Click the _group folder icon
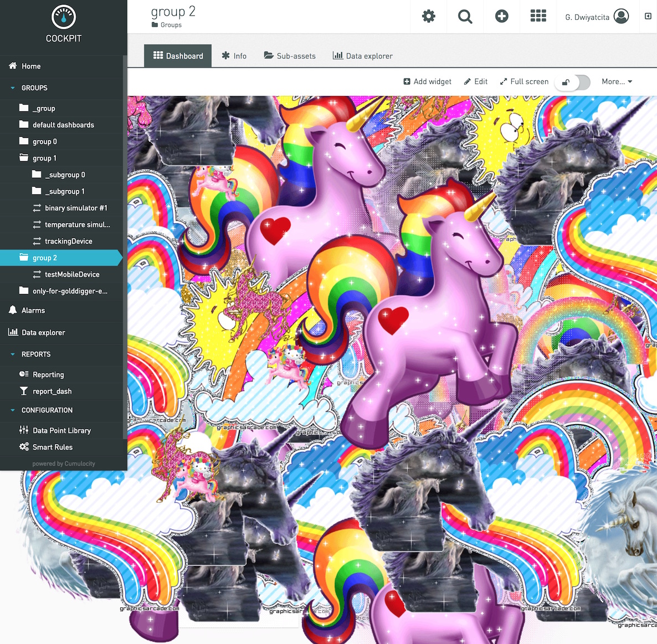Screen dimensions: 657x644 pyautogui.click(x=24, y=108)
